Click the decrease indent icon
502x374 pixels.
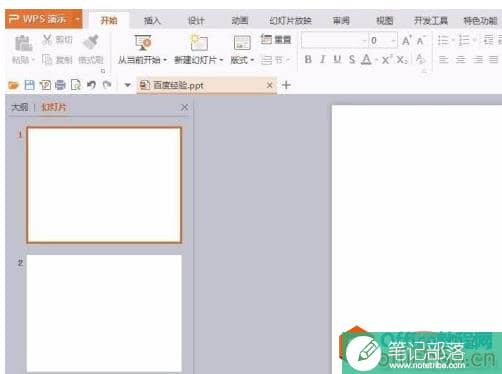488,40
